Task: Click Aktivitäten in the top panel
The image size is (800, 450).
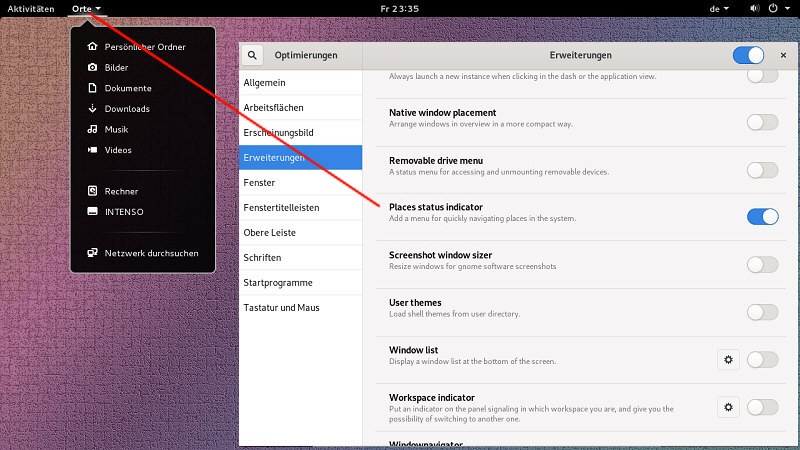Action: click(31, 8)
